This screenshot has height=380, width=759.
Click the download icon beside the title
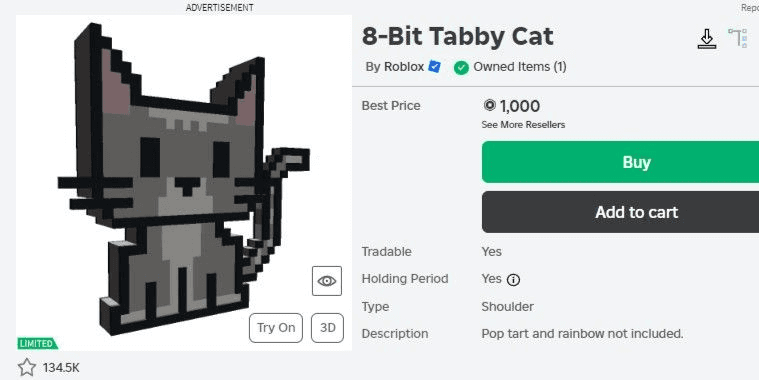pos(707,39)
